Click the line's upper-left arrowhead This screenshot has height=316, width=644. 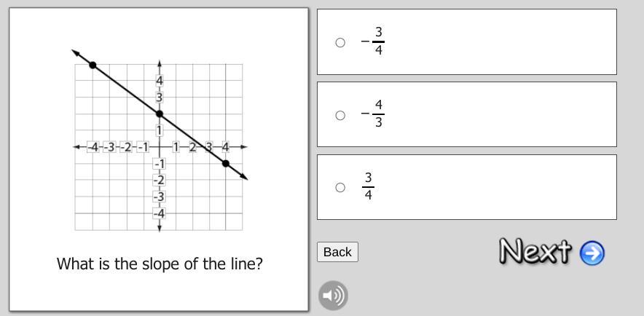tap(75, 52)
